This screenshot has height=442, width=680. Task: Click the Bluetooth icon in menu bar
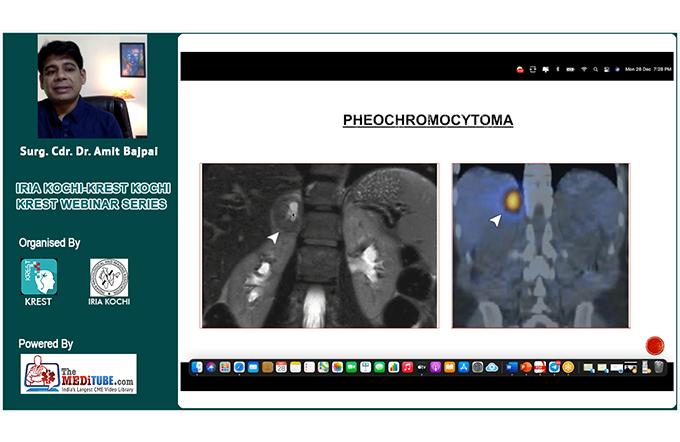coord(558,69)
